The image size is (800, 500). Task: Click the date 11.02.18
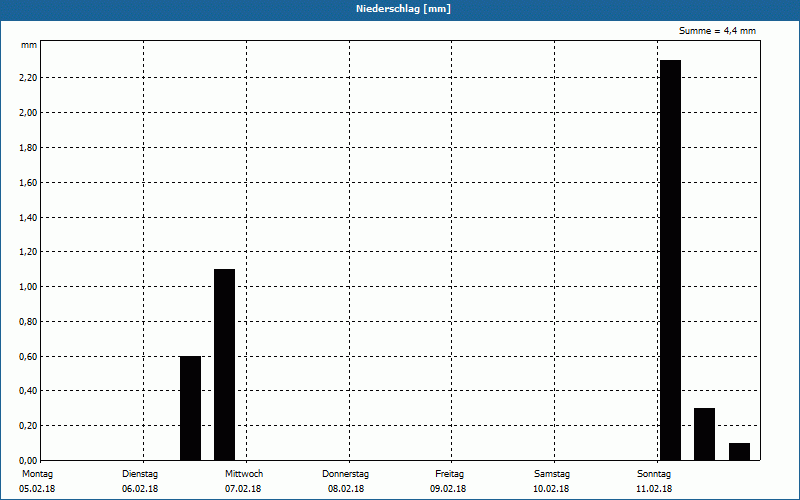pyautogui.click(x=654, y=489)
